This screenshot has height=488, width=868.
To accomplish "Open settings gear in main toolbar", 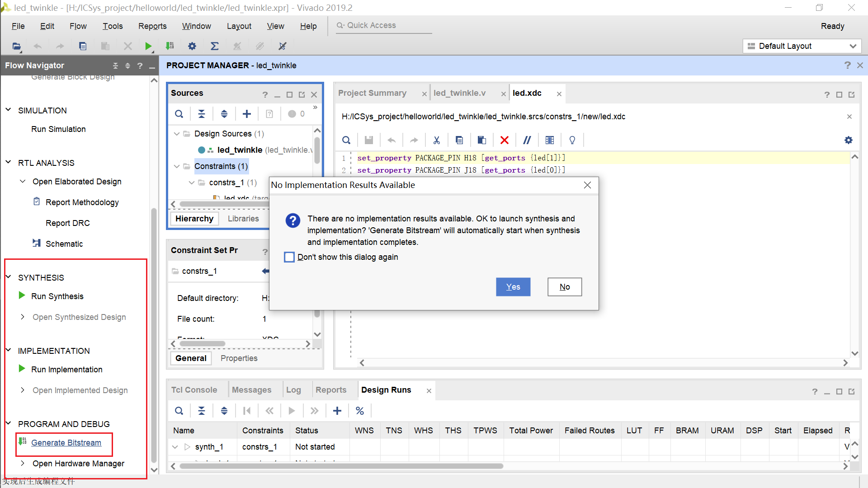I will (x=192, y=46).
